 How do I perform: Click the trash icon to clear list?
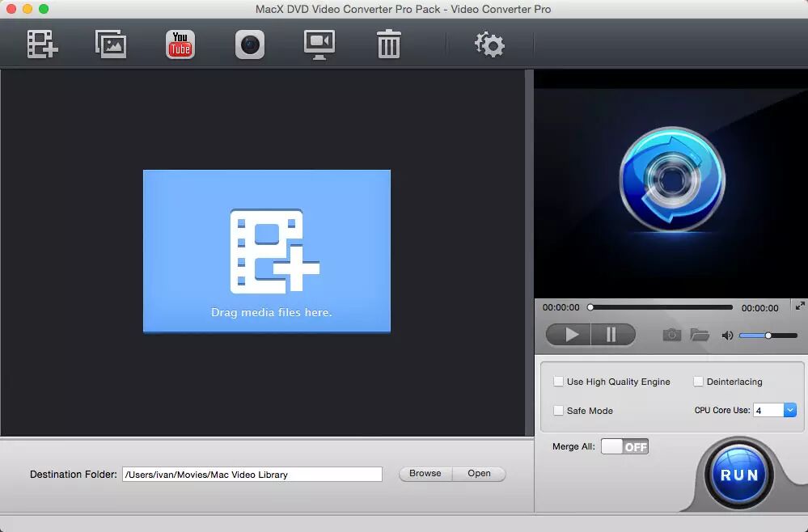tap(388, 44)
